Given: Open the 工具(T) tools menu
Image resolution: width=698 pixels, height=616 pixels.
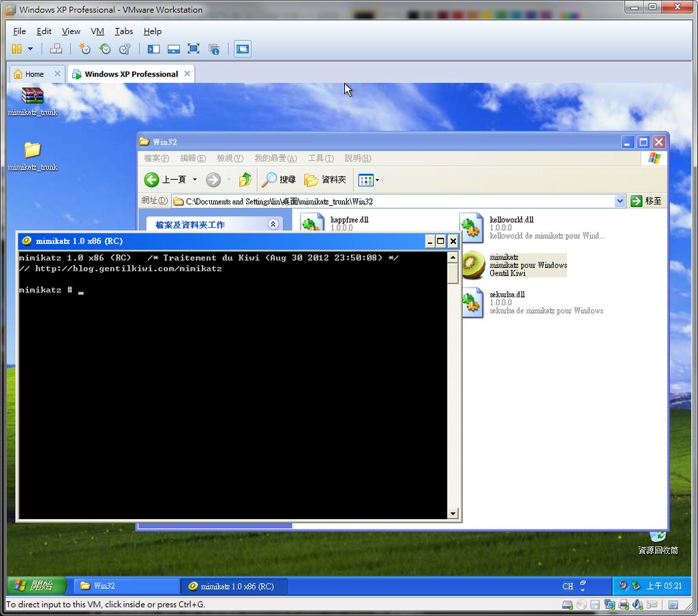Looking at the screenshot, I should point(320,158).
